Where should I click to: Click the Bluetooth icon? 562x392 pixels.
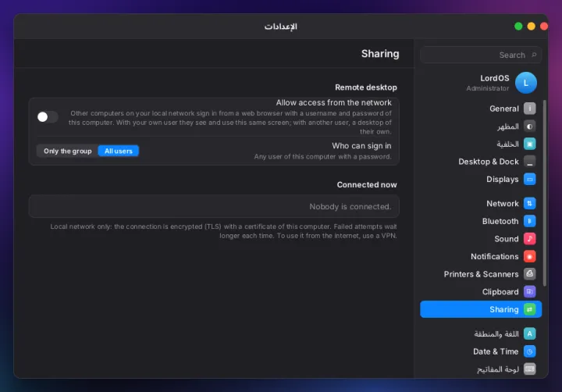pos(529,221)
